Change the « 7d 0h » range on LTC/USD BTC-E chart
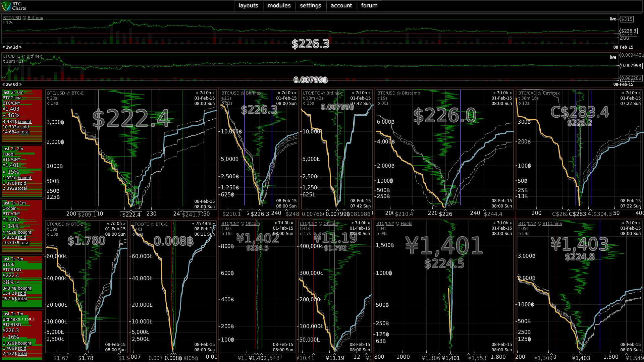 (116, 224)
